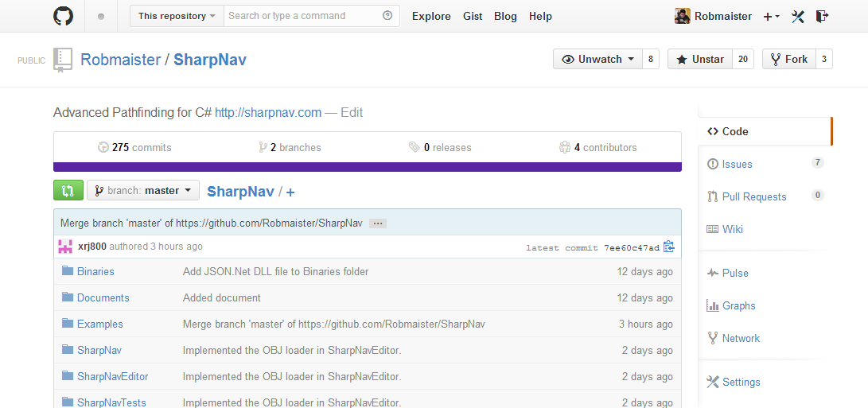Screen dimensions: 868x408
Task: Open the Help menu item
Action: coord(540,16)
